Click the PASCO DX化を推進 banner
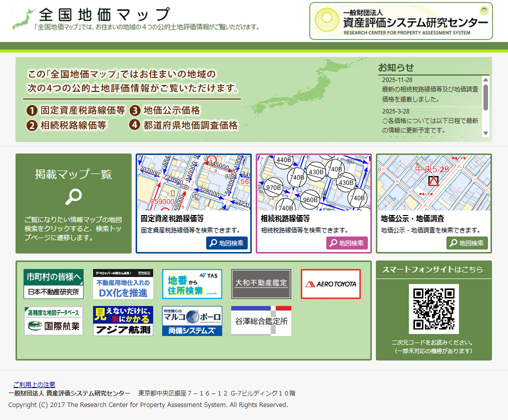Image resolution: width=508 pixels, height=420 pixels. pos(123,283)
